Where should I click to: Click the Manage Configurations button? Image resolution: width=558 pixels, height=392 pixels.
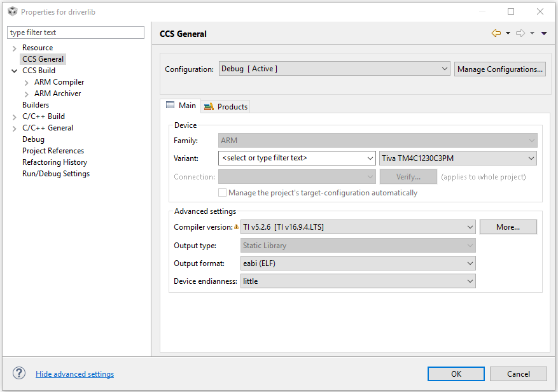[499, 69]
